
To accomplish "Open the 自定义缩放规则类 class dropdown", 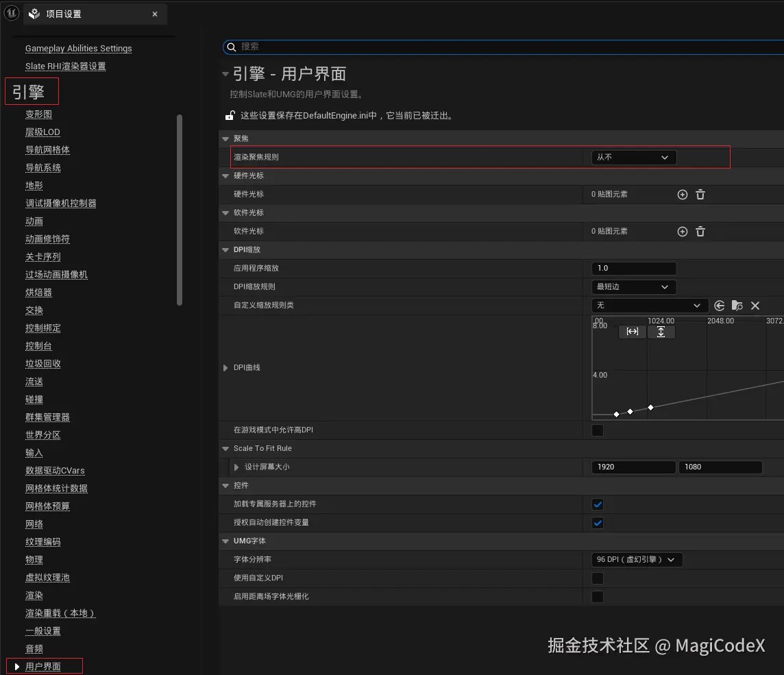I will 650,306.
